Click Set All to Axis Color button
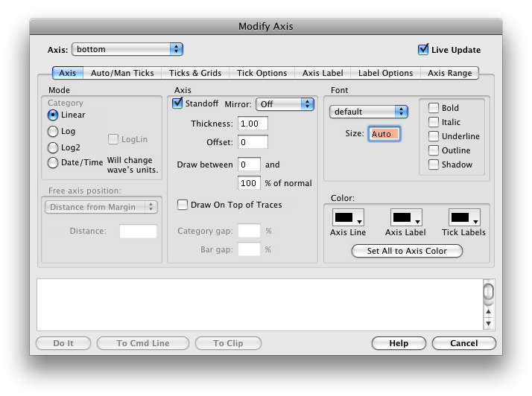 point(407,251)
